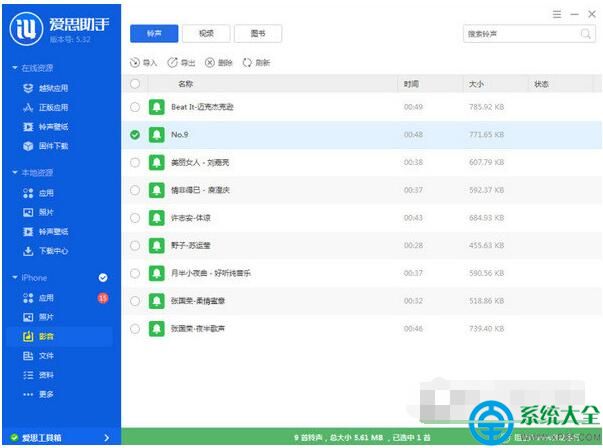
Task: Check the Beat It ringtone checkbox
Action: click(x=135, y=107)
